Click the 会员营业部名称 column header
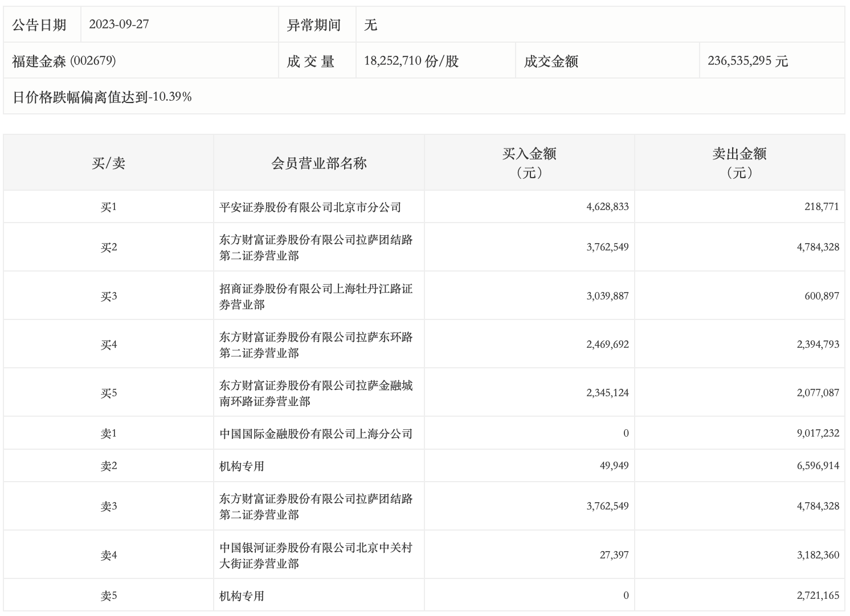This screenshot has height=616, width=850. point(318,163)
